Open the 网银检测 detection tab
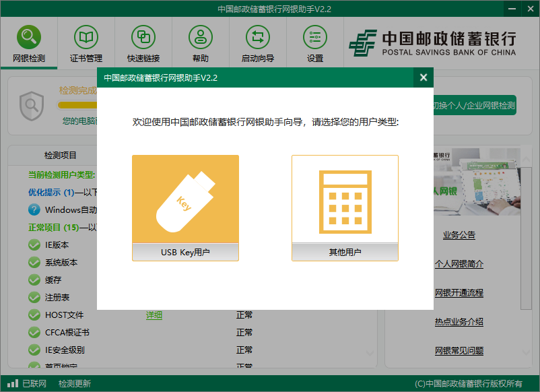Viewport: 540px width, 392px height. [29, 43]
